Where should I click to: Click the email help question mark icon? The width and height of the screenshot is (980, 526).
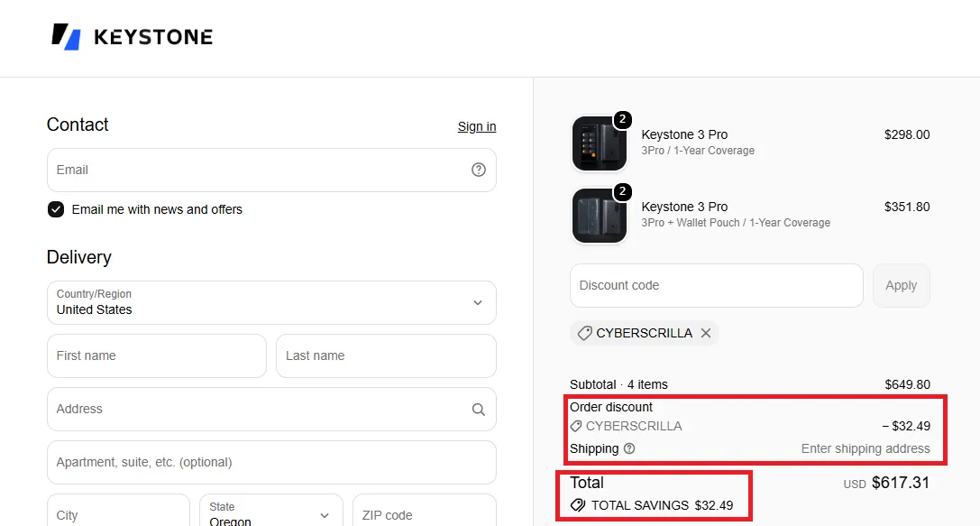point(479,170)
